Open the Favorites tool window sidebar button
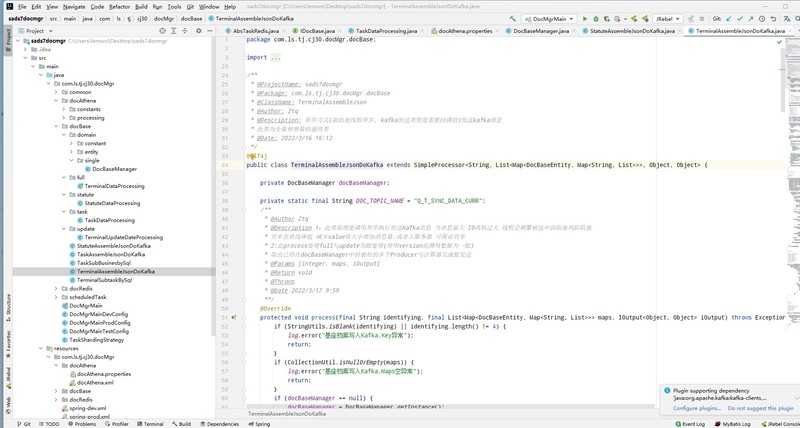 tap(8, 343)
